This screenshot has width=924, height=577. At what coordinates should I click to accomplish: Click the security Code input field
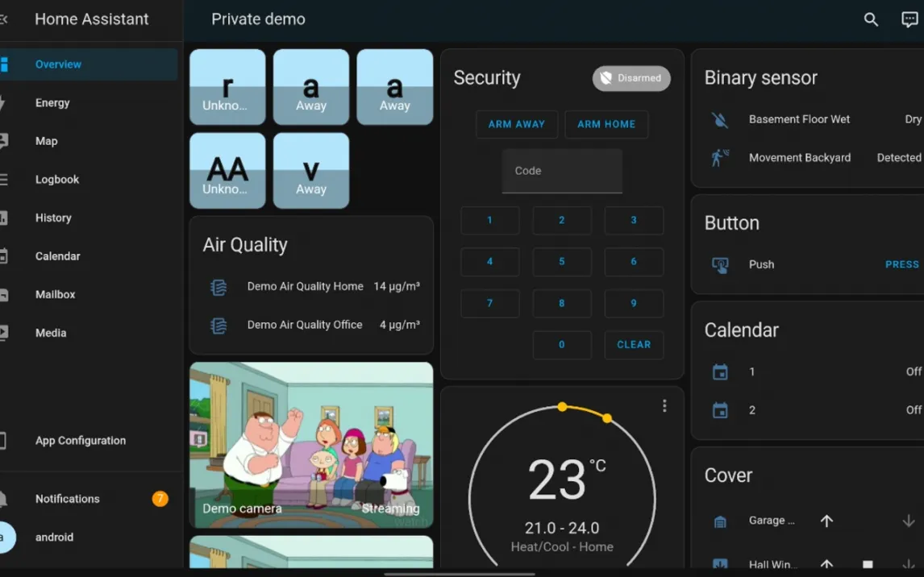tap(562, 171)
